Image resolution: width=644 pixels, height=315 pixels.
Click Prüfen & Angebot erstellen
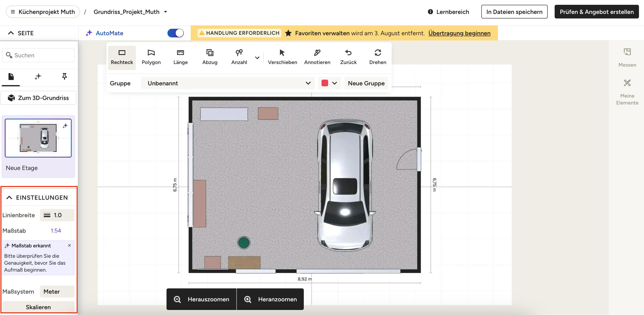pyautogui.click(x=597, y=12)
